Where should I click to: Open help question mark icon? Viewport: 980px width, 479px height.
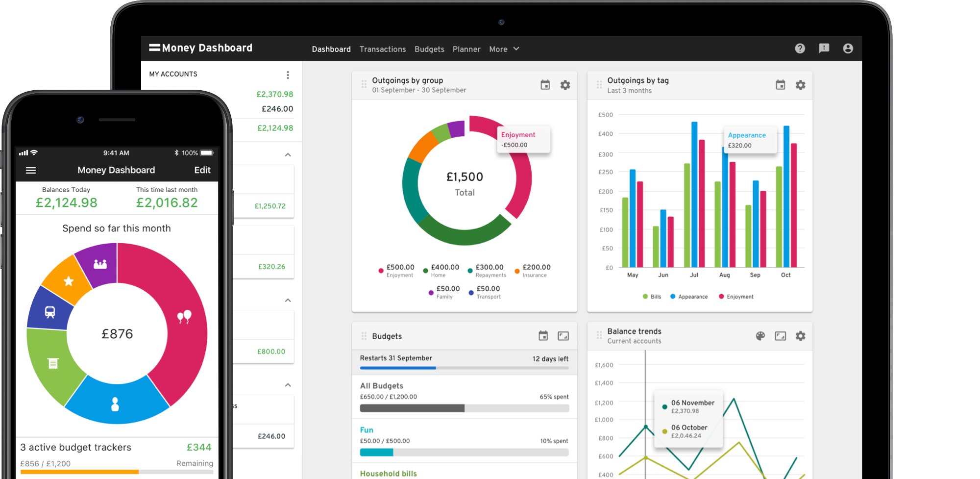[x=800, y=49]
